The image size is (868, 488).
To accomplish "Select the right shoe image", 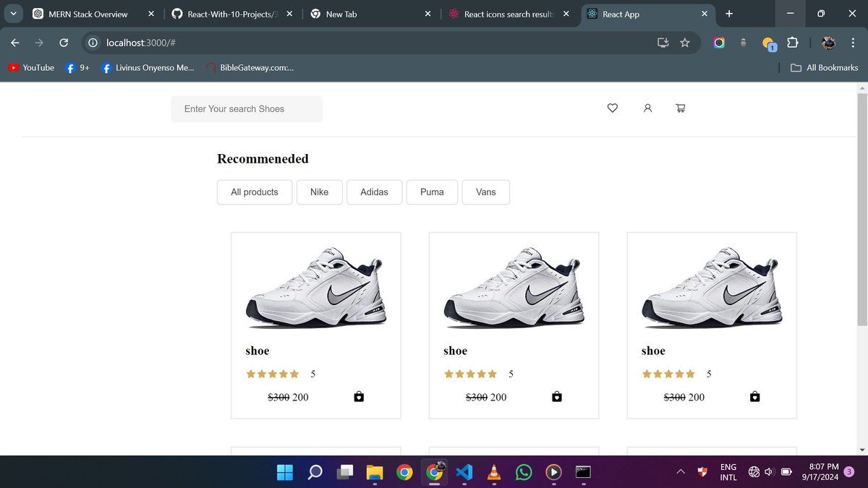I will click(712, 288).
